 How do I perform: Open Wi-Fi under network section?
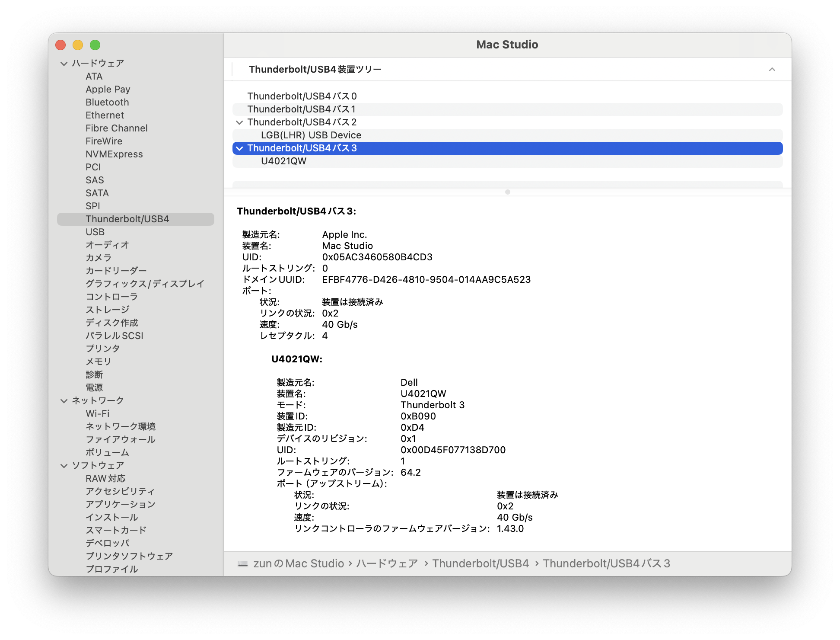(x=98, y=414)
